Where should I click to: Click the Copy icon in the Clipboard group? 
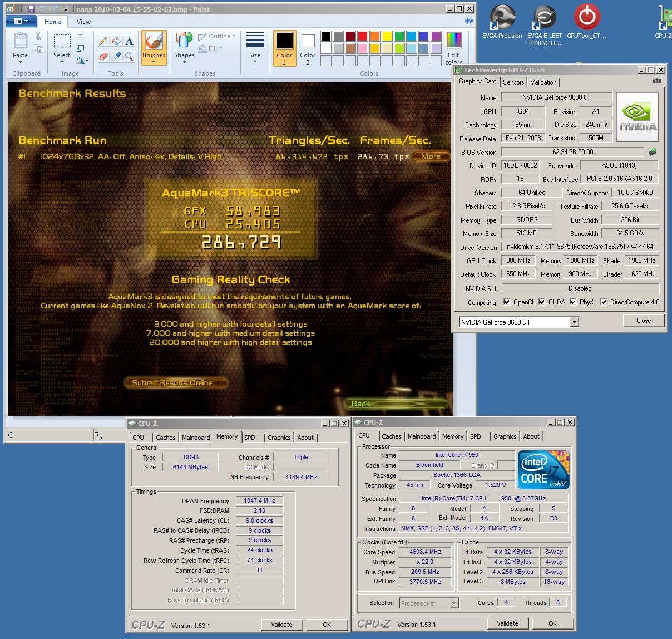38,48
